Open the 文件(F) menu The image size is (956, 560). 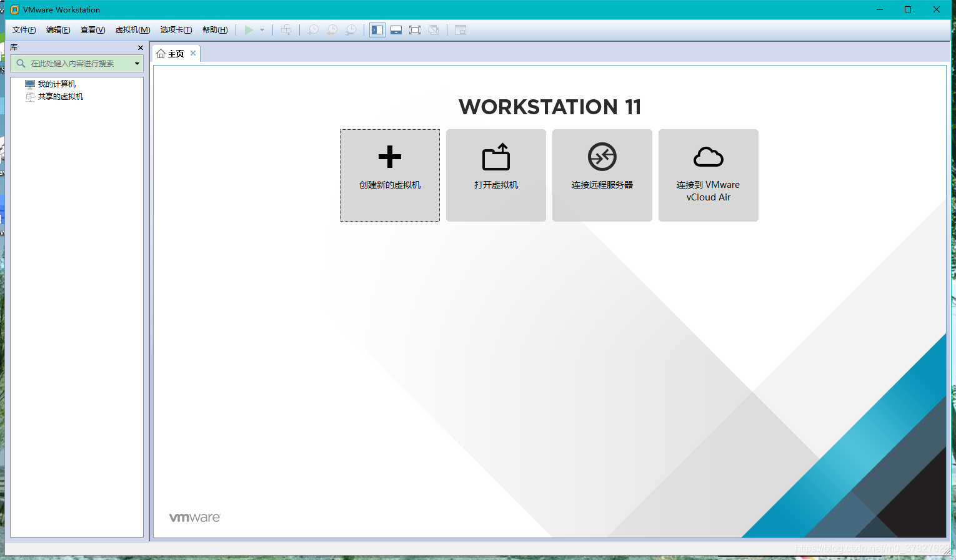tap(24, 30)
